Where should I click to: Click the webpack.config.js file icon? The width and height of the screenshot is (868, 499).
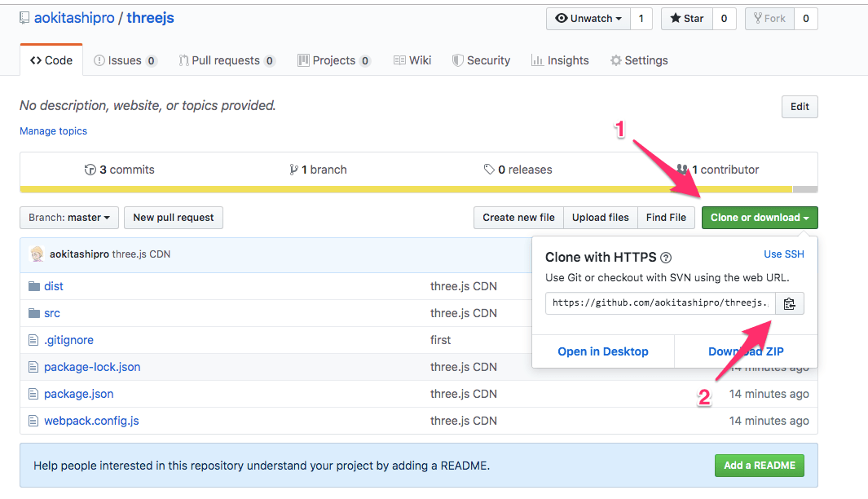pos(33,421)
